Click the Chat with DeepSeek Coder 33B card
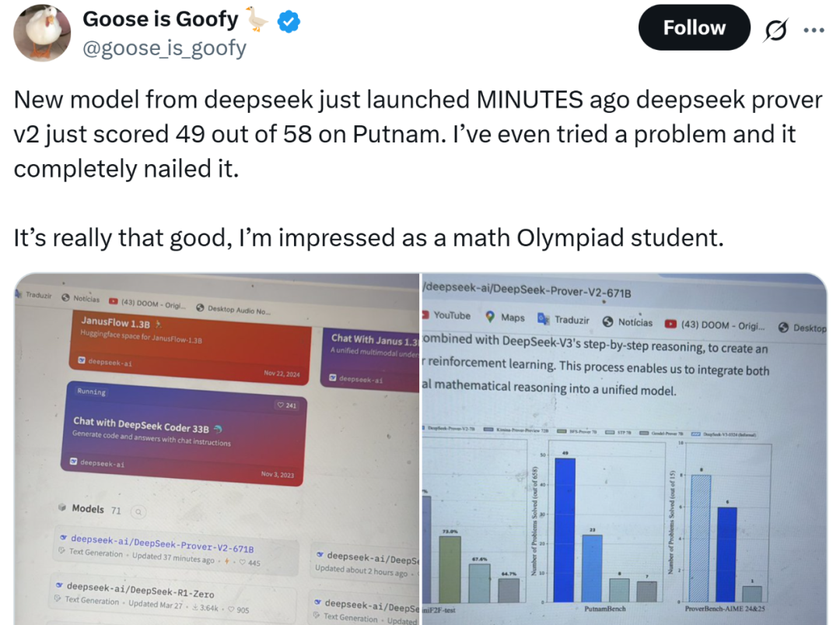 click(184, 434)
